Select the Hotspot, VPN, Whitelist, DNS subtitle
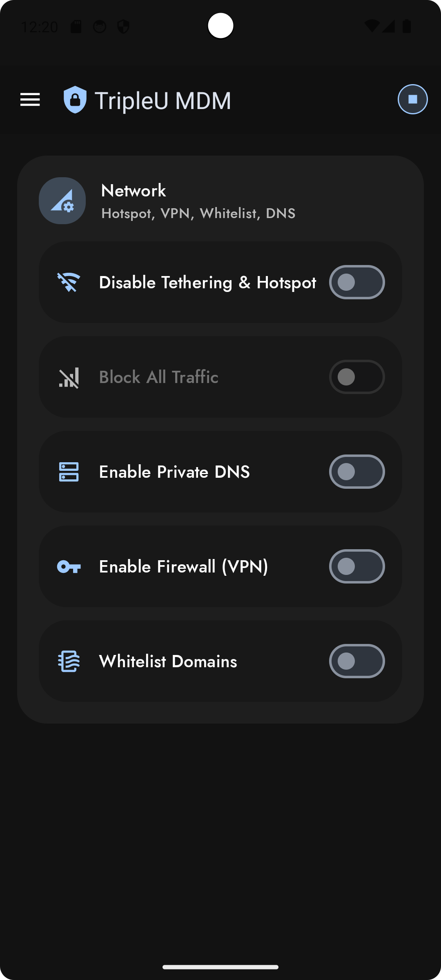441x980 pixels. pyautogui.click(x=198, y=213)
